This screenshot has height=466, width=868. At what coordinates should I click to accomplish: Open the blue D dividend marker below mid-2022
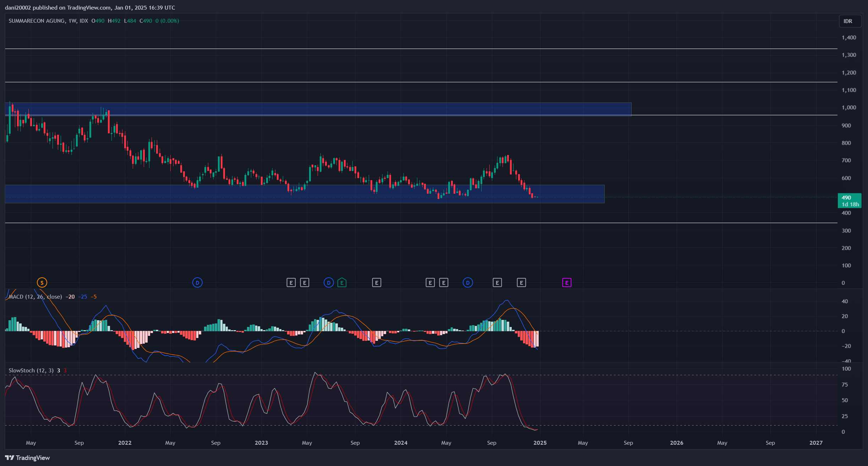[197, 282]
